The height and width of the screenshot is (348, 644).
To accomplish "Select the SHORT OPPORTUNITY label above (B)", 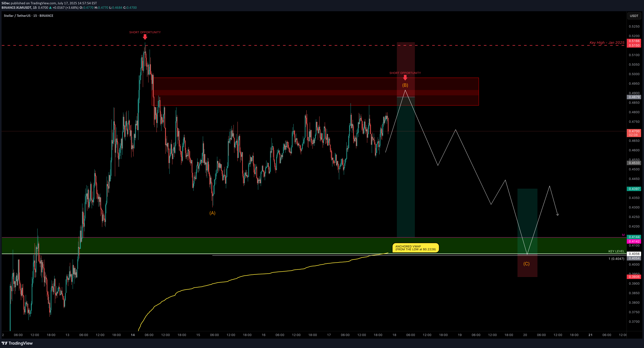I will [405, 73].
